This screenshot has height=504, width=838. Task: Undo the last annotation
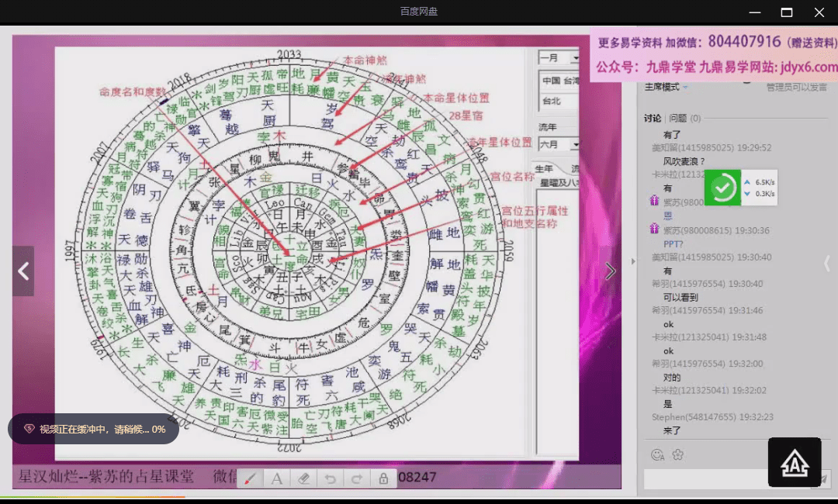coord(330,478)
